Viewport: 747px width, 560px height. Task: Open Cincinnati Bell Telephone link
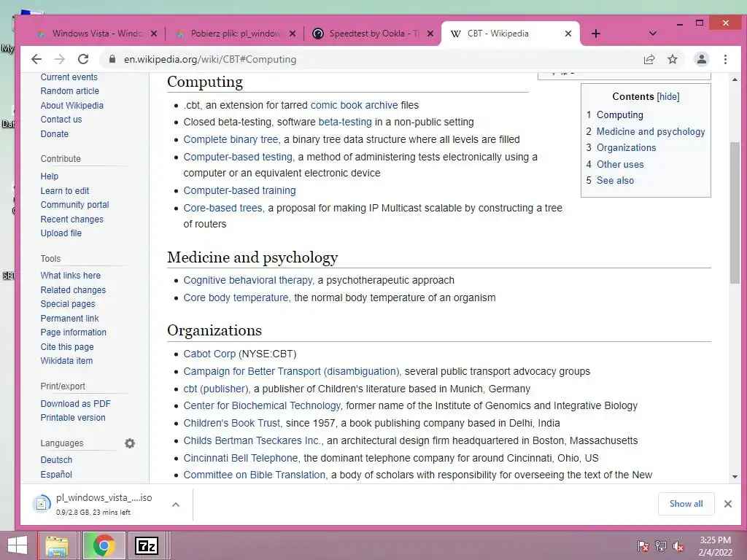[x=241, y=458]
